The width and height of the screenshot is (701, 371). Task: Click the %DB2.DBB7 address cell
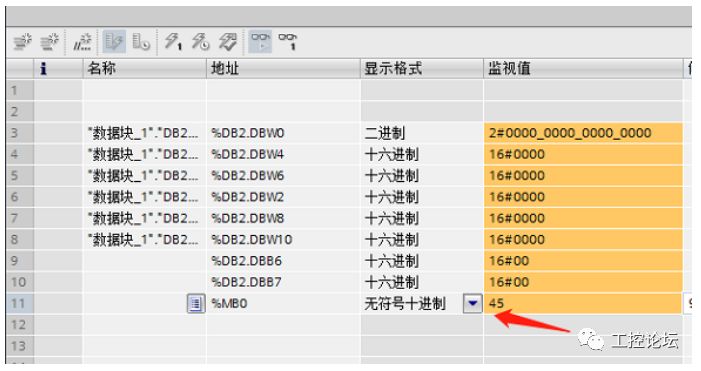click(x=283, y=282)
